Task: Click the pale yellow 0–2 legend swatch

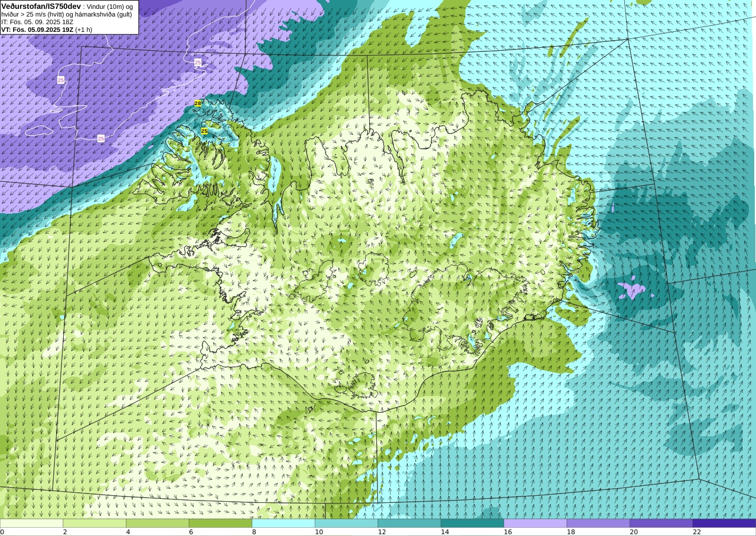Action: click(31, 523)
